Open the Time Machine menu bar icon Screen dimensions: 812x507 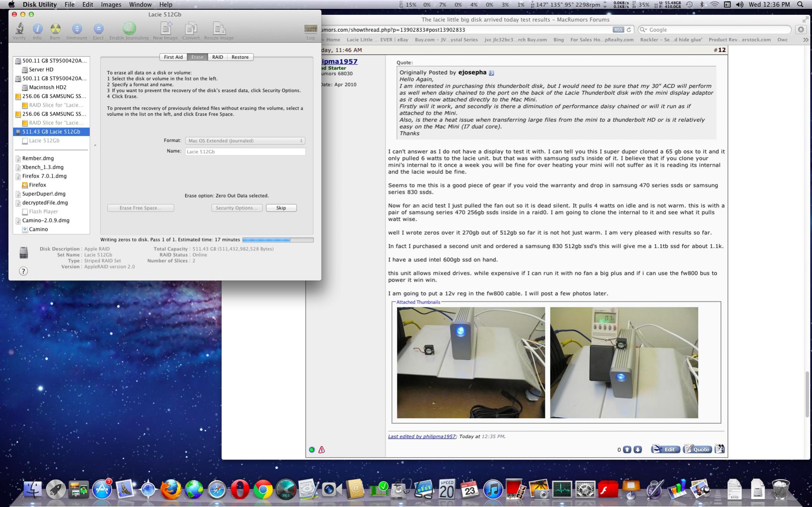[689, 5]
